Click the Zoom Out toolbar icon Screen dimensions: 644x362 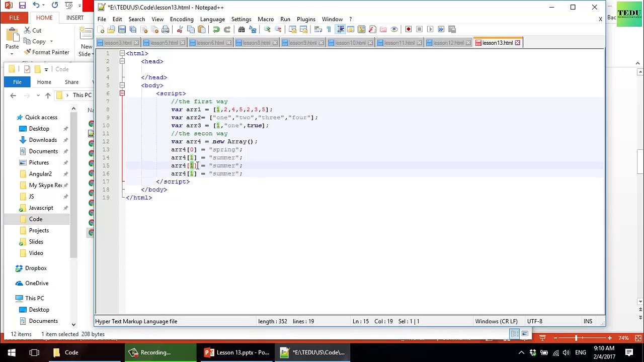(278, 30)
